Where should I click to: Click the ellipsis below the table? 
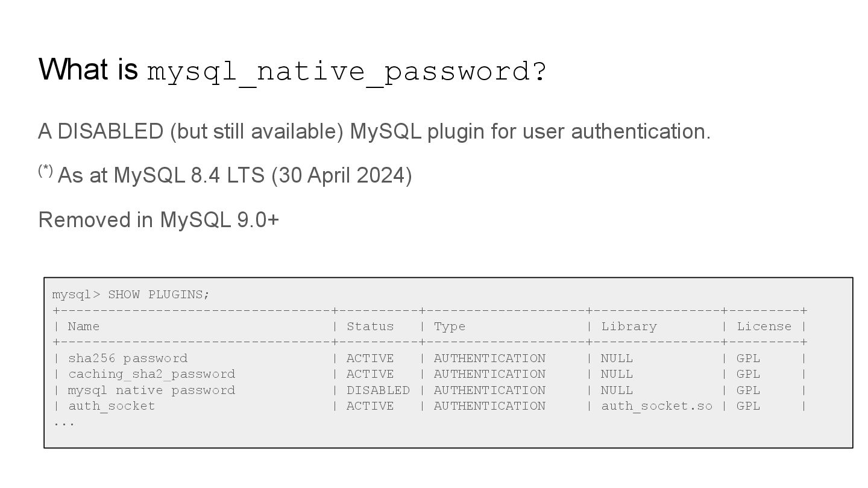click(x=64, y=424)
